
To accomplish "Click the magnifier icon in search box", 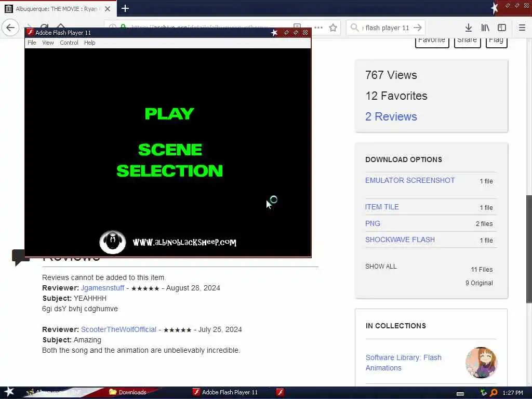I will click(x=354, y=28).
